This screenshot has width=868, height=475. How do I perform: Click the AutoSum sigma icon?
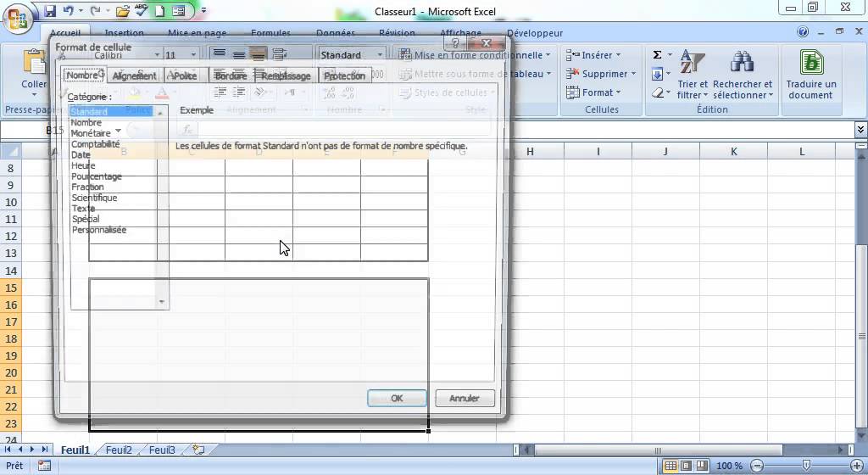tap(657, 54)
